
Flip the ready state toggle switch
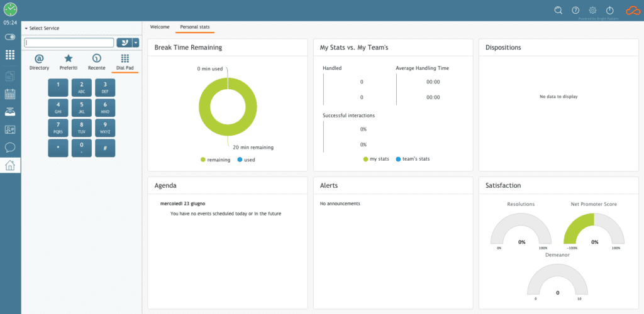click(x=10, y=37)
